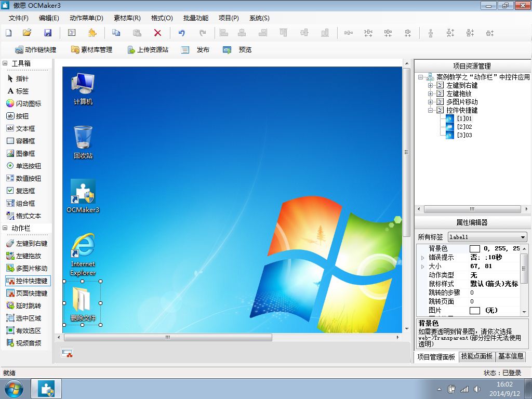Click the 上传资源站 button
532x399 pixels.
coord(148,49)
